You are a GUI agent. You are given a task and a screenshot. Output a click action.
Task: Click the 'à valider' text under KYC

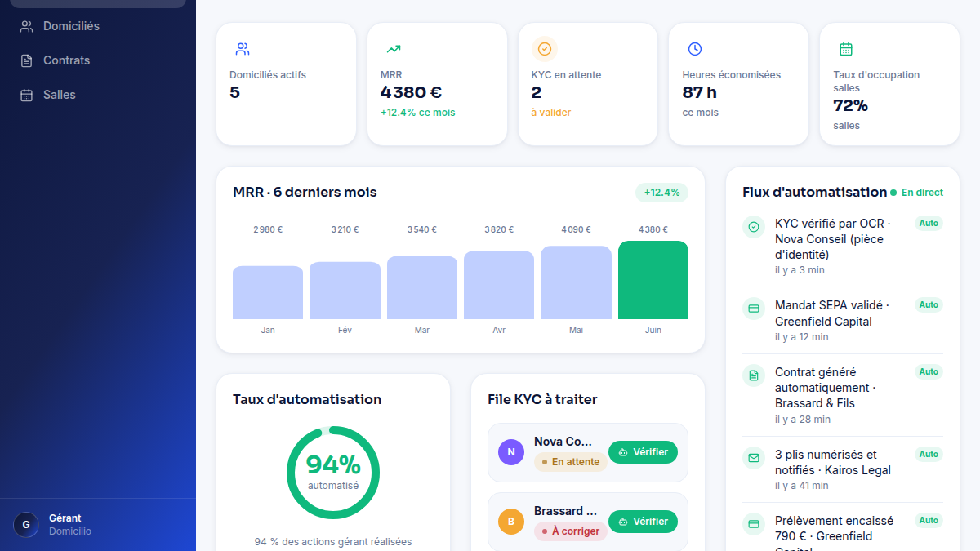point(551,113)
